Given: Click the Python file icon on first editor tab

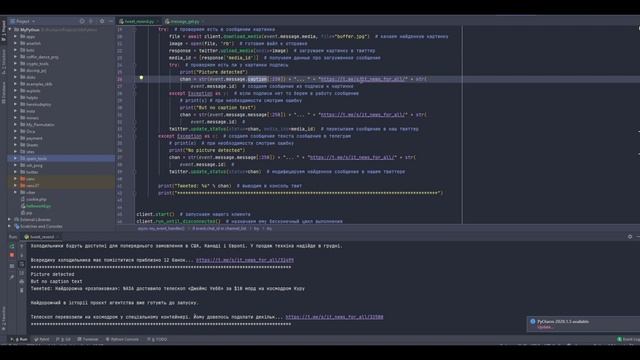Looking at the screenshot, I should pos(121,21).
